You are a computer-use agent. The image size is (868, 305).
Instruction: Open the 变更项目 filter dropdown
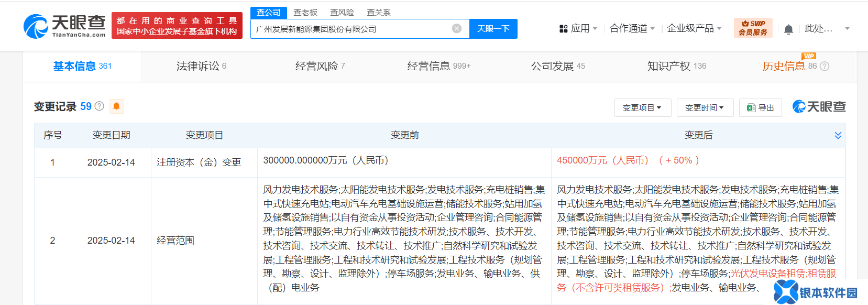642,107
